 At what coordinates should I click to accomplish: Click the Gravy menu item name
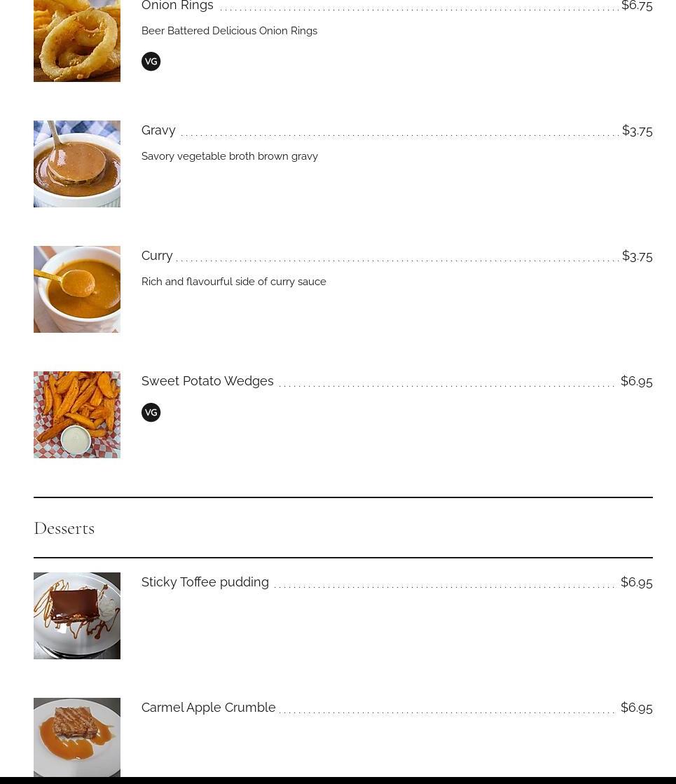158,130
